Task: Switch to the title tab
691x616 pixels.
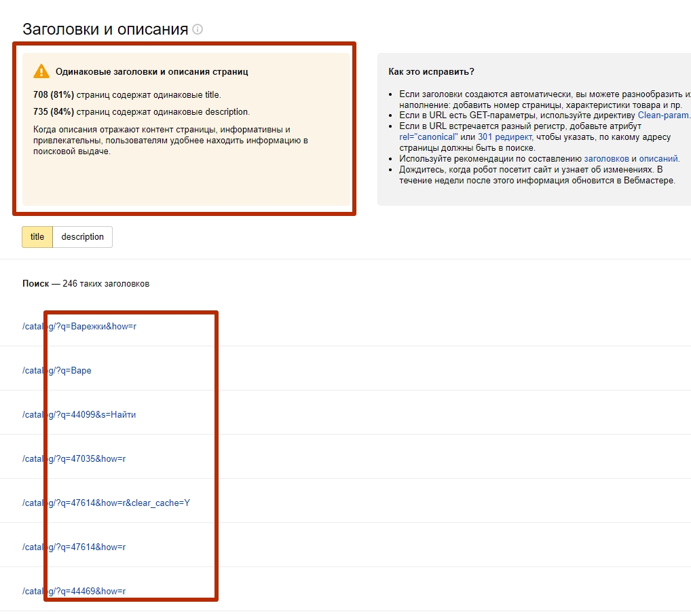Action: click(37, 237)
